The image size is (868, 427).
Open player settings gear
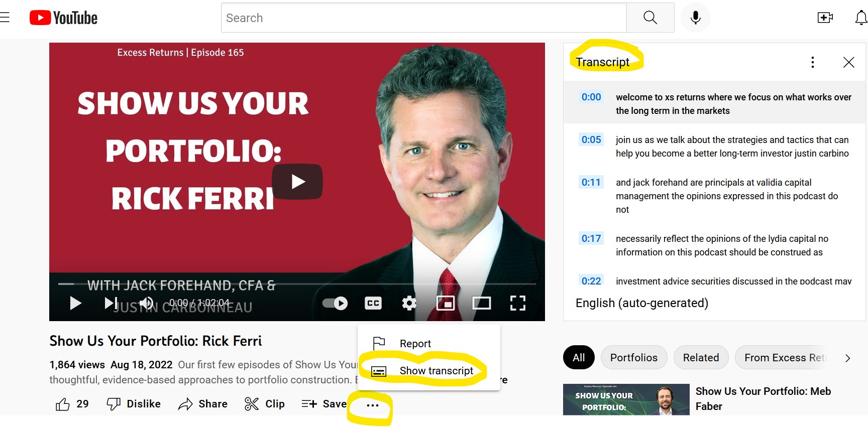click(x=409, y=303)
